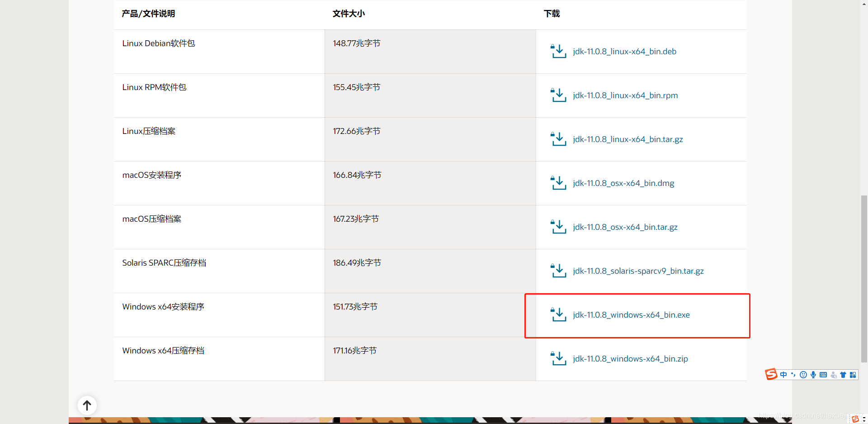Open the Sogou toolbox grid icon
The height and width of the screenshot is (424, 868).
(853, 375)
